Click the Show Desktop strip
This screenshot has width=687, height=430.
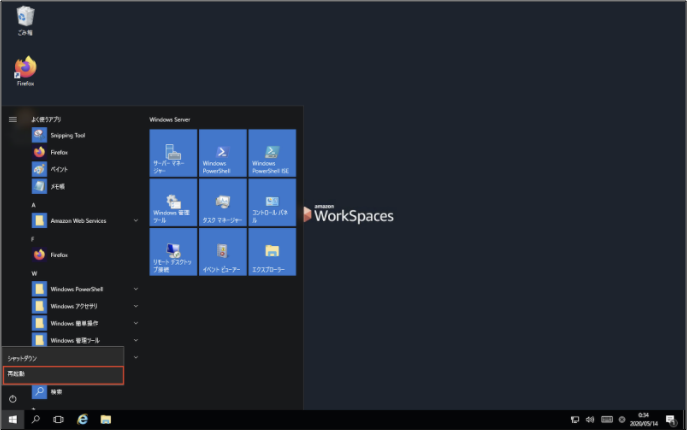pos(684,420)
